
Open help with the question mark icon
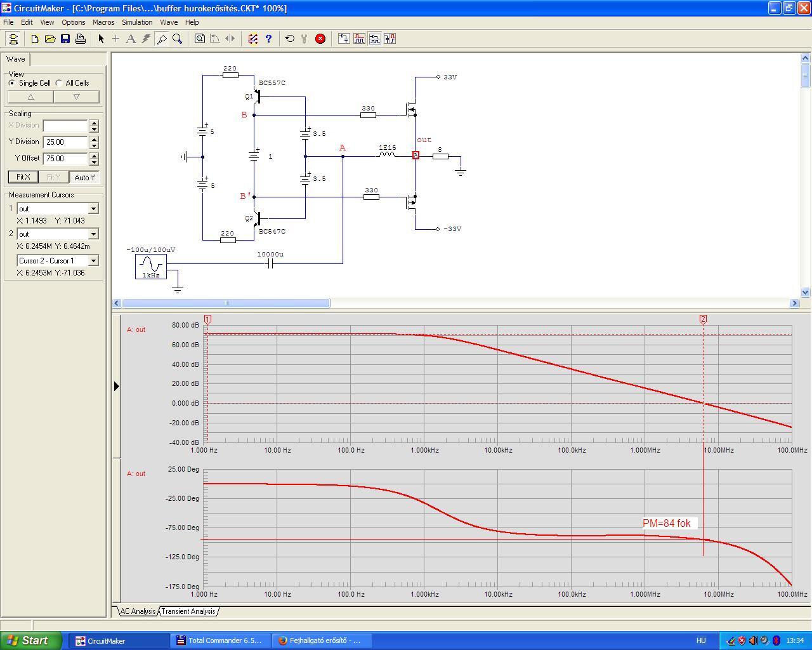[268, 39]
